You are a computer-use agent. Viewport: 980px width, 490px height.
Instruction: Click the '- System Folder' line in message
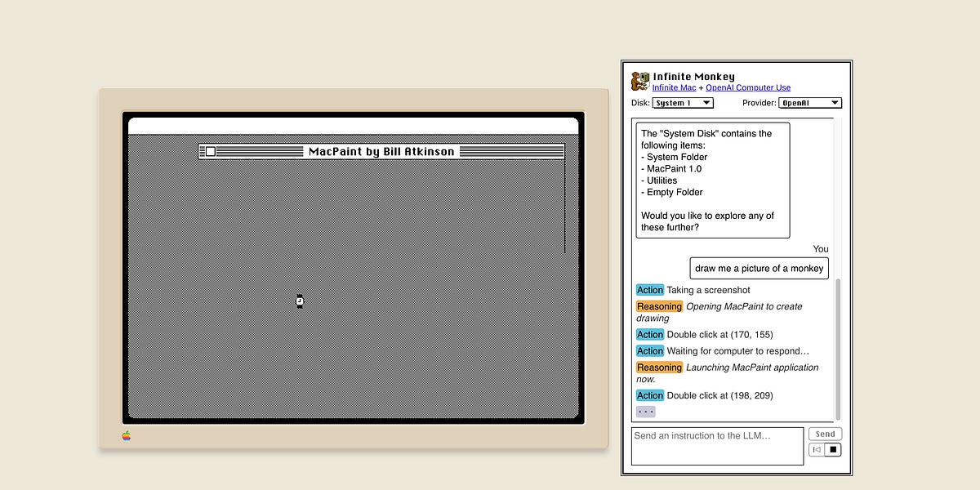(x=675, y=157)
